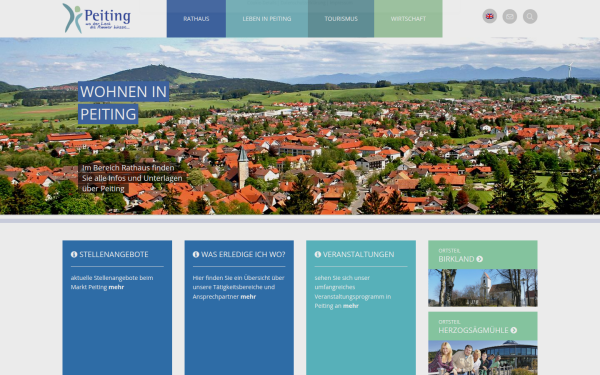Viewport: 600px width, 375px height.
Task: Open the Rathaus menu
Action: point(196,19)
